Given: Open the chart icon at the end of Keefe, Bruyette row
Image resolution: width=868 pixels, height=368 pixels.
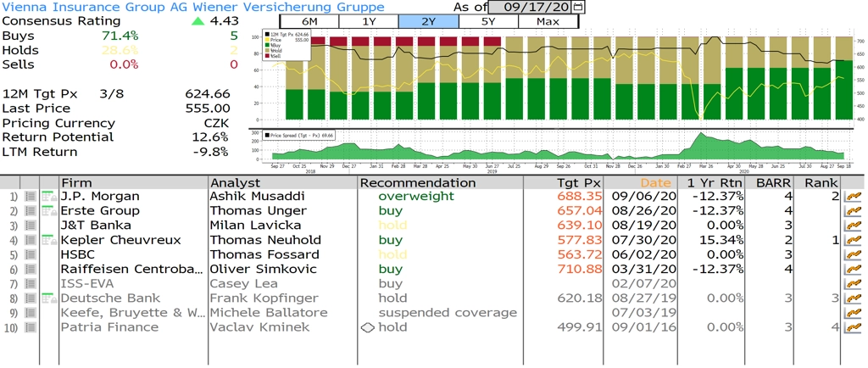Looking at the screenshot, I should 854,313.
